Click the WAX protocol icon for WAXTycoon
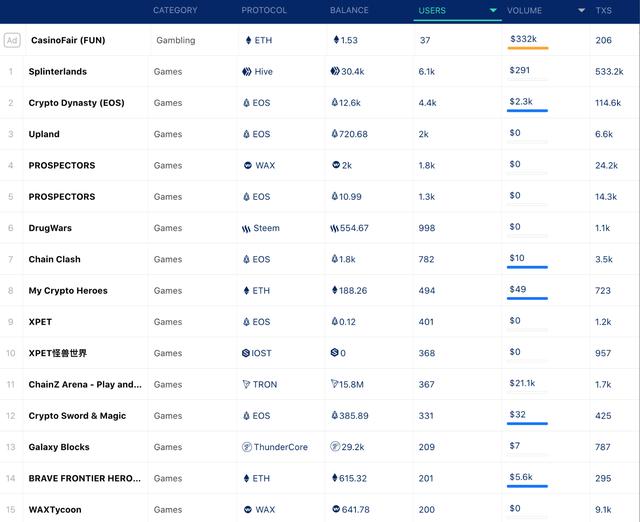Image resolution: width=640 pixels, height=522 pixels. (x=247, y=509)
